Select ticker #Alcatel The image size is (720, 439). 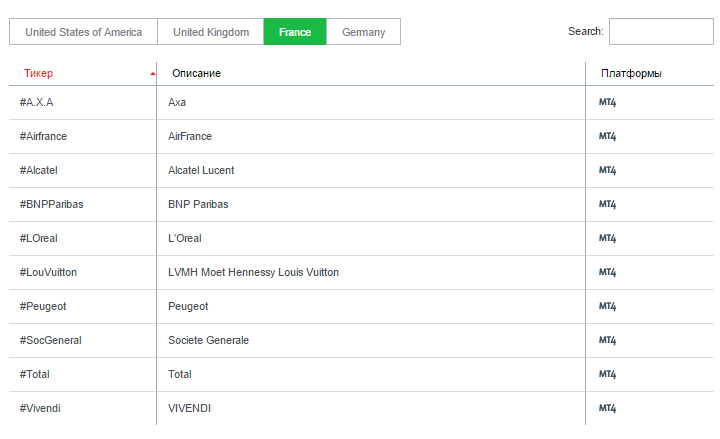point(39,170)
